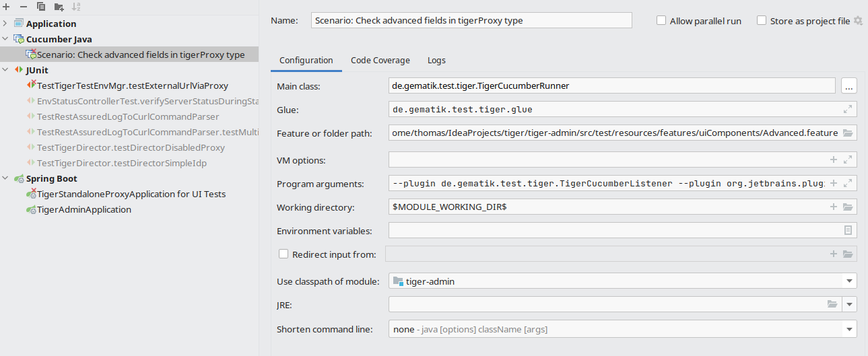Expand the Program arguments field editor

848,183
